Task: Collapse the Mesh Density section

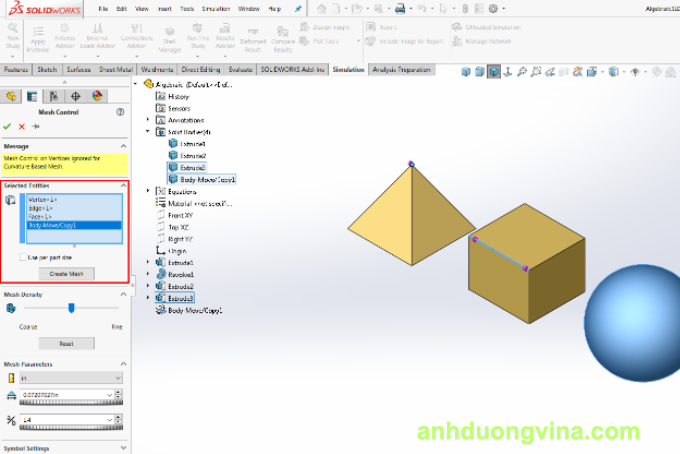Action: coord(123,295)
